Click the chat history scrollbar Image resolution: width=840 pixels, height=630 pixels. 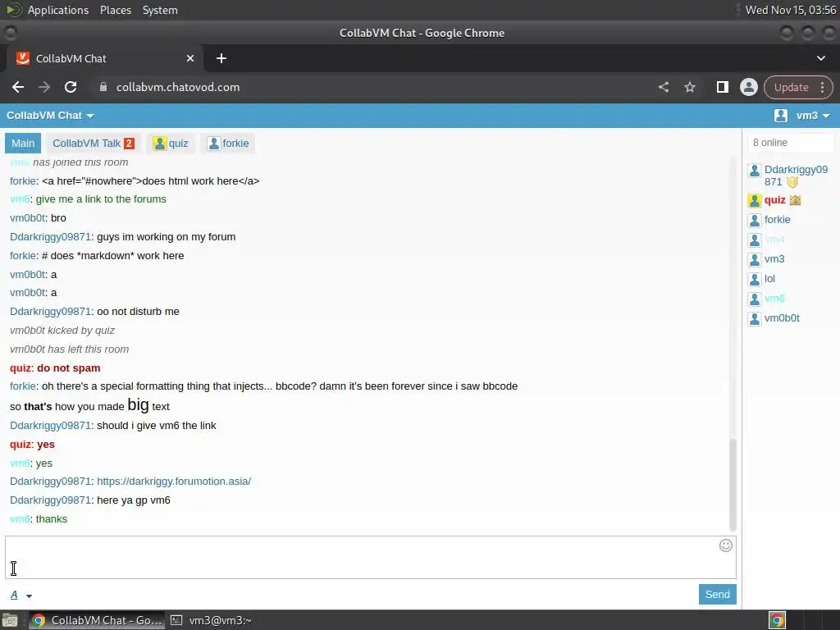click(x=733, y=484)
